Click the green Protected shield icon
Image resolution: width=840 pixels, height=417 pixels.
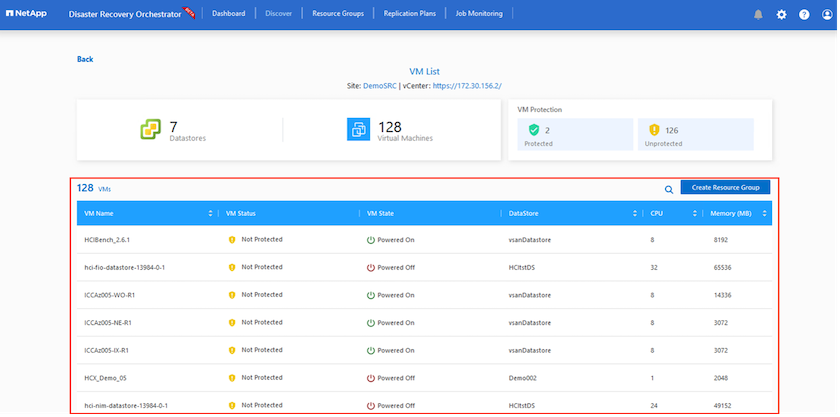(532, 132)
